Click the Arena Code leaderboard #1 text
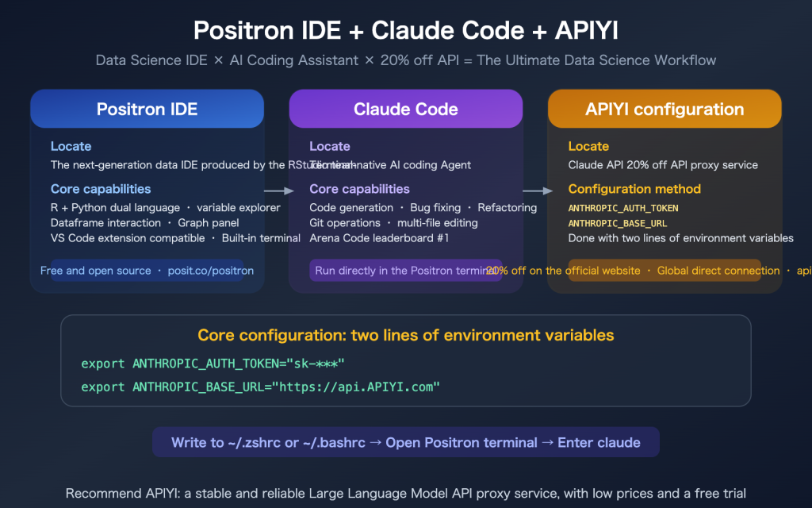 [x=379, y=238]
